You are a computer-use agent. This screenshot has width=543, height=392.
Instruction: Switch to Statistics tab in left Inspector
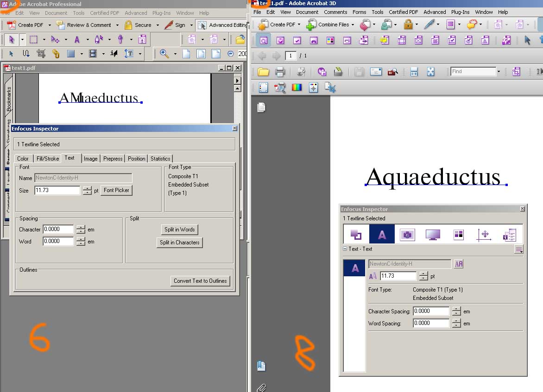(x=160, y=158)
